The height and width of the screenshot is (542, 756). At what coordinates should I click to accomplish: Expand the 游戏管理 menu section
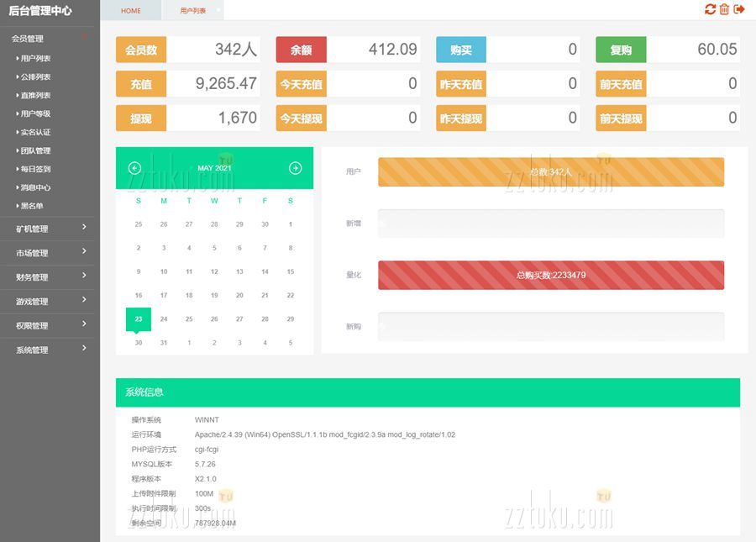pyautogui.click(x=49, y=302)
